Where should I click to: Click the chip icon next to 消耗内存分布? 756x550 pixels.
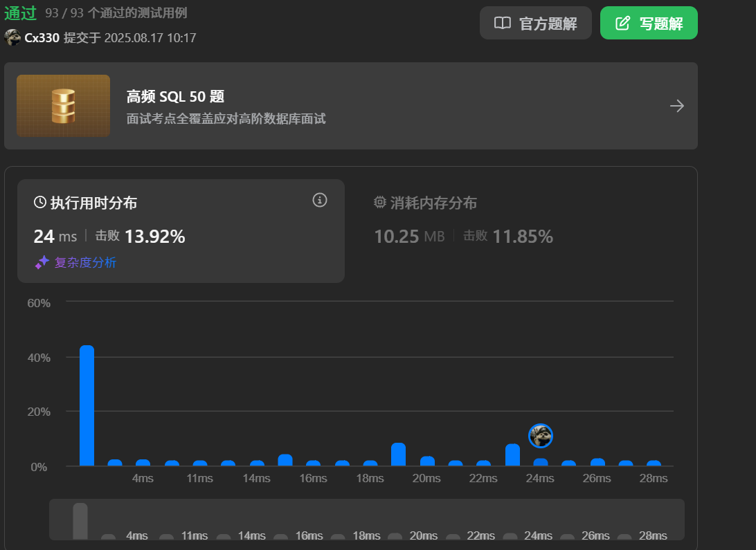tap(380, 202)
